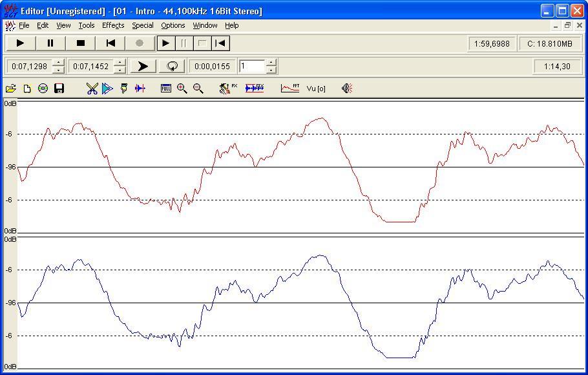
Task: Open the Tools menu
Action: pos(86,25)
